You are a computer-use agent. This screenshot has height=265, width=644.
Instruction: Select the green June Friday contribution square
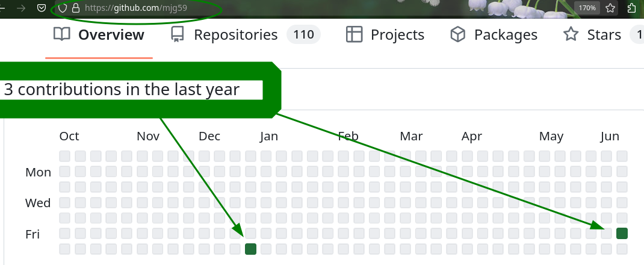pos(622,233)
